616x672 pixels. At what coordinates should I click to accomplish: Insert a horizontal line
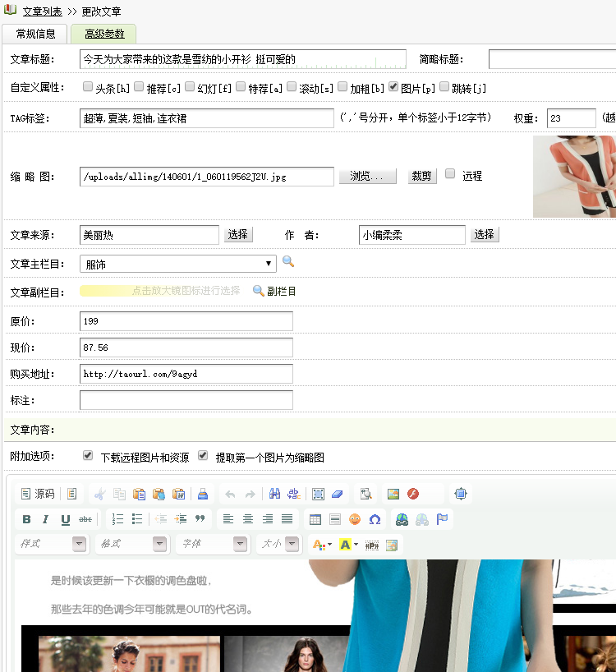click(x=335, y=519)
